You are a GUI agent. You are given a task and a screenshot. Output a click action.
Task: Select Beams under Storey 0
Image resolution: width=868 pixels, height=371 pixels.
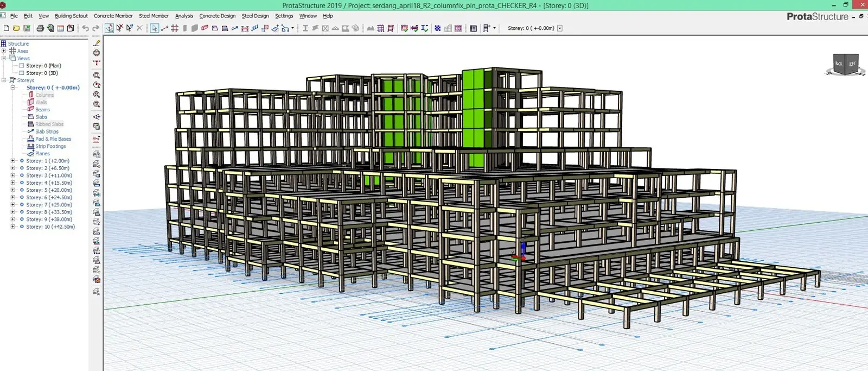42,110
